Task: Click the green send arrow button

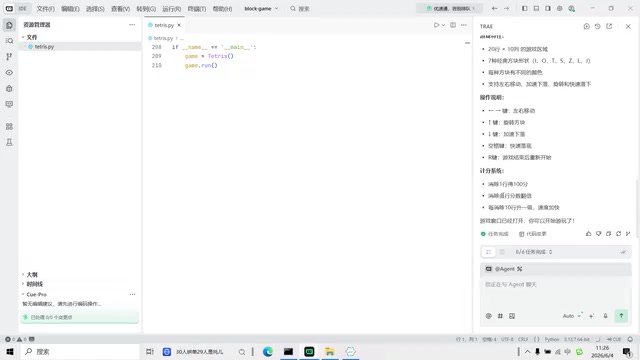Action: (x=621, y=316)
